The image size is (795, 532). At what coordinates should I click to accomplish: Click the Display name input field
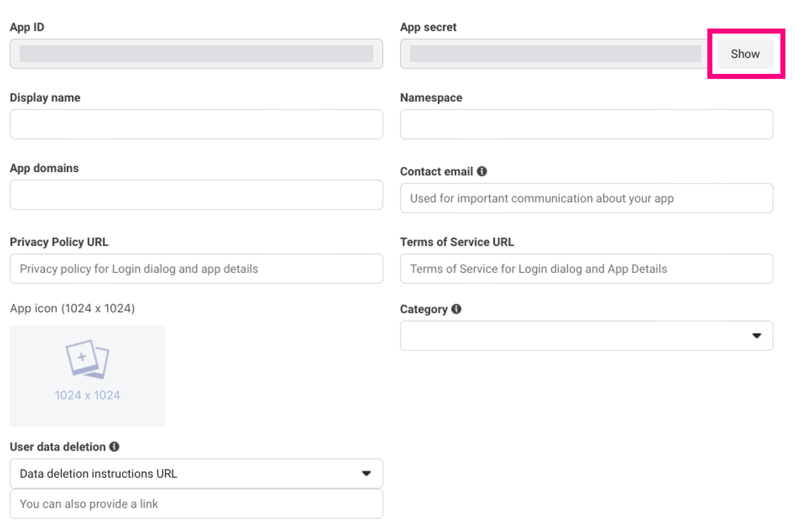(x=196, y=124)
